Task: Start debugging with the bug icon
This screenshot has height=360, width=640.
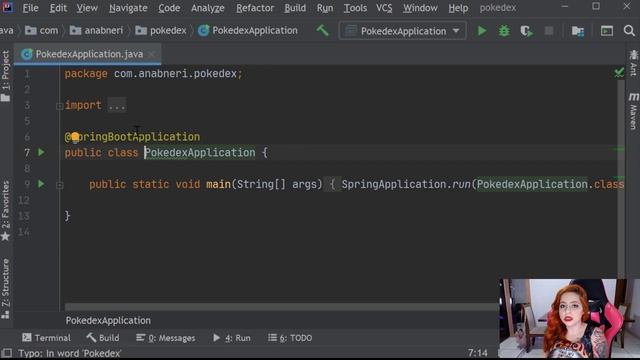Action: pos(504,31)
